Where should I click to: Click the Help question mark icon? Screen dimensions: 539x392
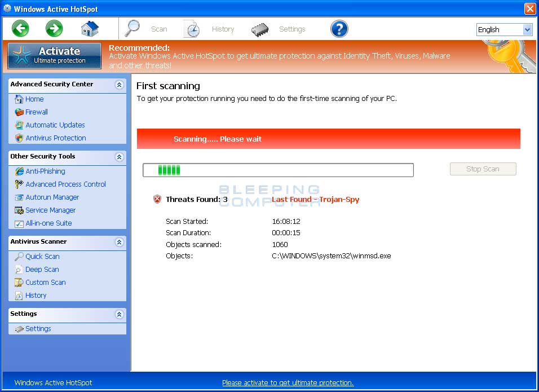(339, 28)
